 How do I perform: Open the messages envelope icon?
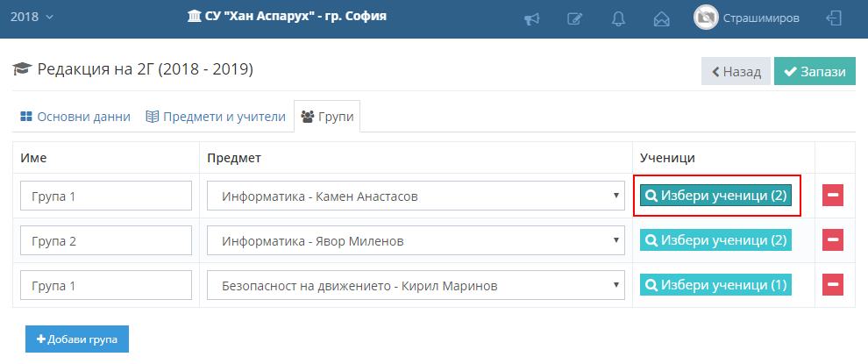click(x=661, y=18)
